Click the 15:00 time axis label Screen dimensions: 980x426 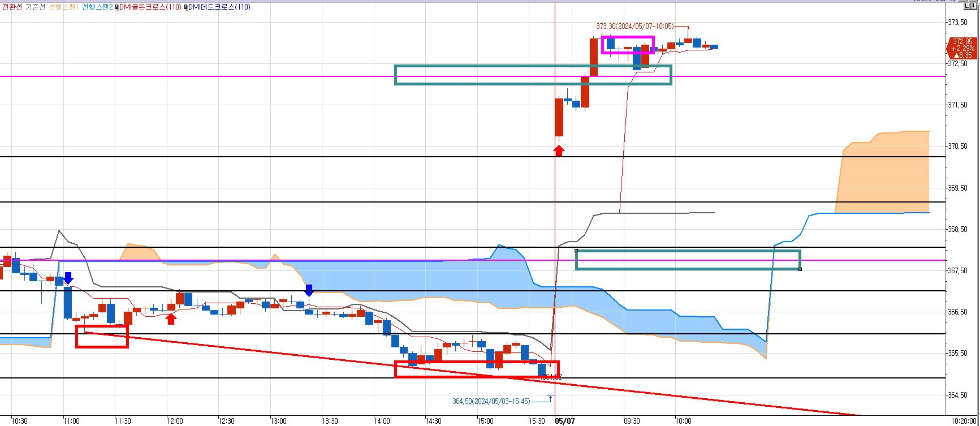click(x=485, y=421)
